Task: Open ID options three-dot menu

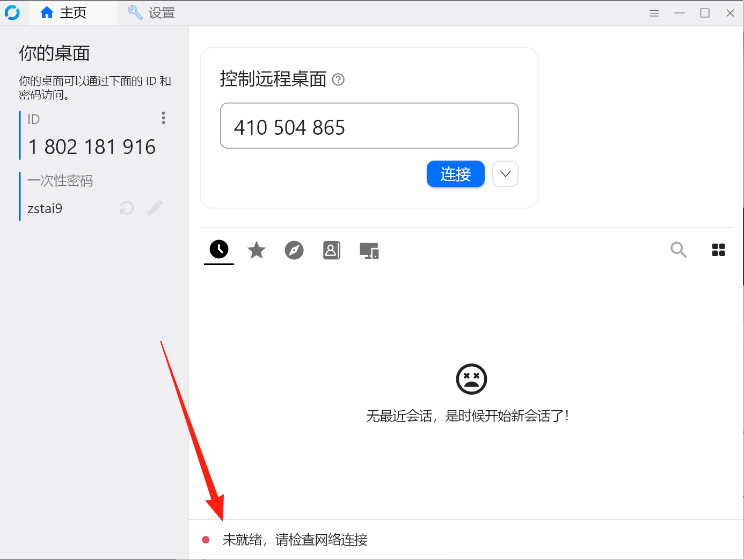Action: point(163,118)
